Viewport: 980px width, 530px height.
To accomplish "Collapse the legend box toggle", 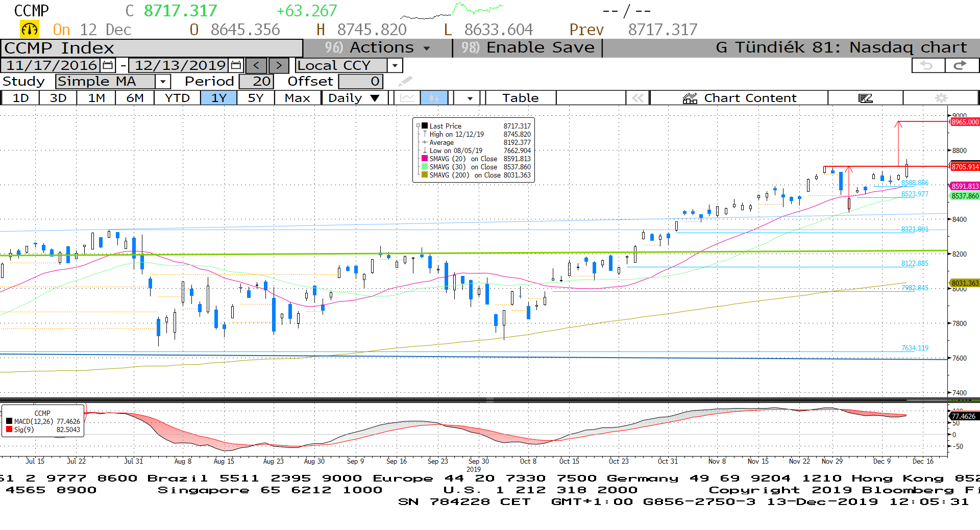I will click(418, 125).
